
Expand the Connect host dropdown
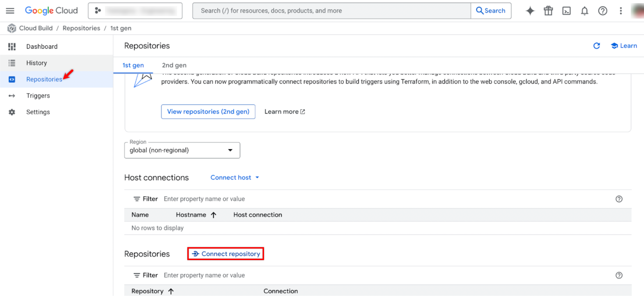point(235,177)
